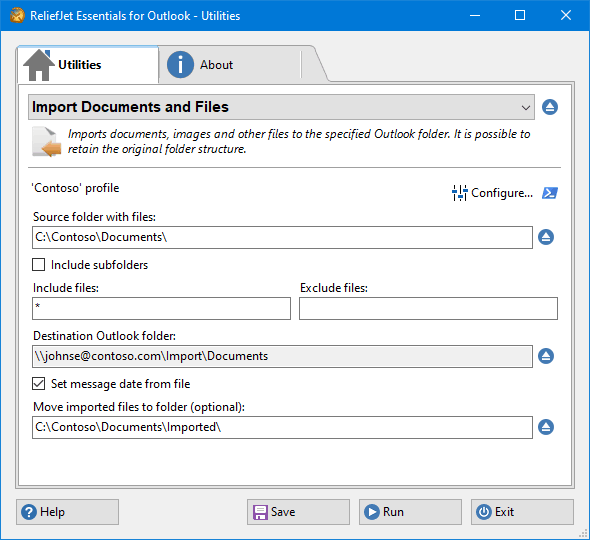Screen dimensions: 590x540
Task: Expand utility list via dropdown chevron
Action: (x=526, y=108)
